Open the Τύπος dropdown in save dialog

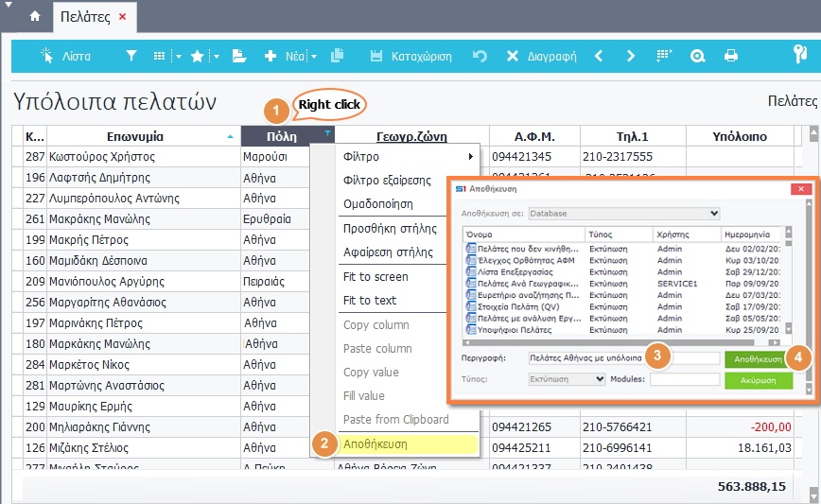(x=567, y=379)
